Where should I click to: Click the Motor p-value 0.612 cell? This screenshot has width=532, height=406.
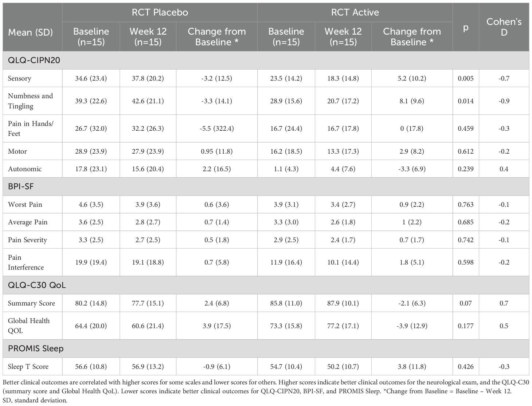point(466,151)
